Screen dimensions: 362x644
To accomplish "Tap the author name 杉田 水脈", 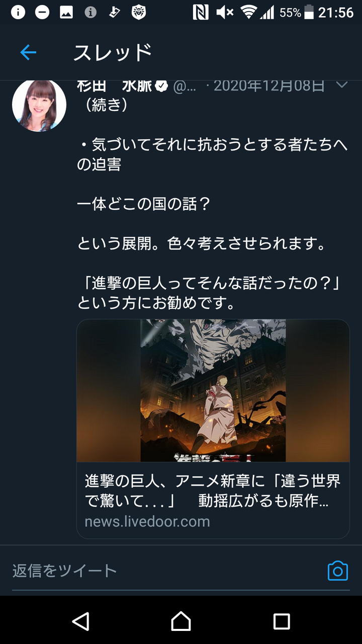I will pyautogui.click(x=114, y=86).
